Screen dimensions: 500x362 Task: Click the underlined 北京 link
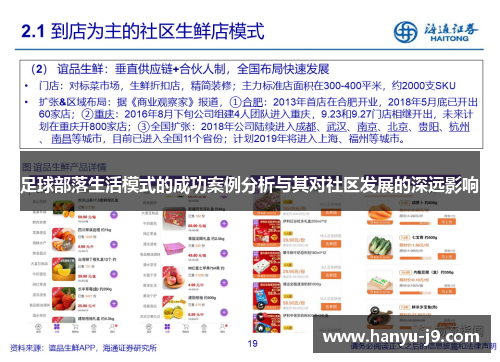coord(398,127)
